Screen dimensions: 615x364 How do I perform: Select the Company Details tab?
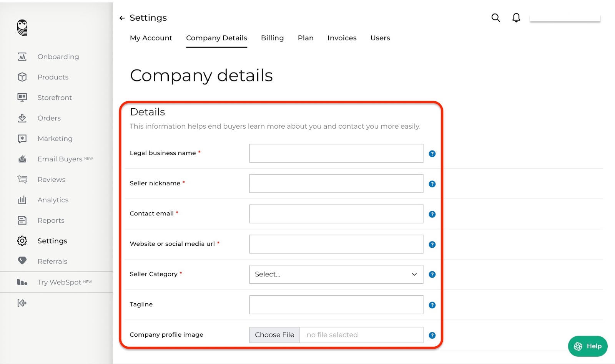tap(216, 38)
